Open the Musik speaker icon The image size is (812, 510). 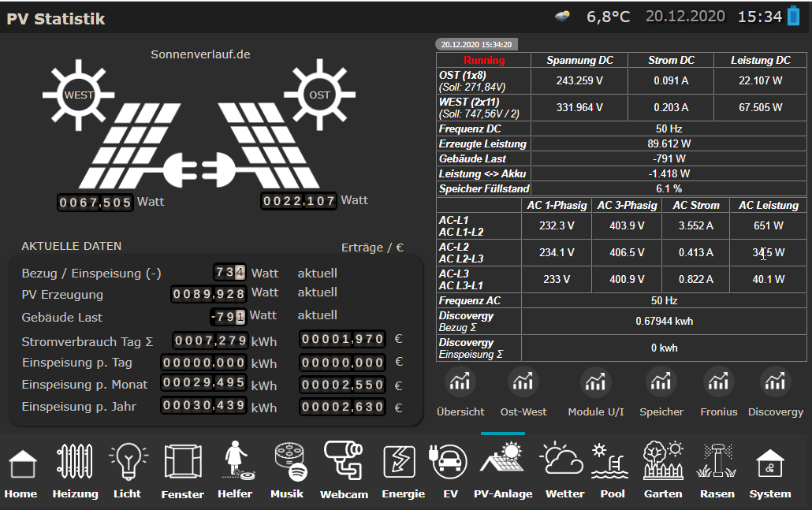pos(287,463)
